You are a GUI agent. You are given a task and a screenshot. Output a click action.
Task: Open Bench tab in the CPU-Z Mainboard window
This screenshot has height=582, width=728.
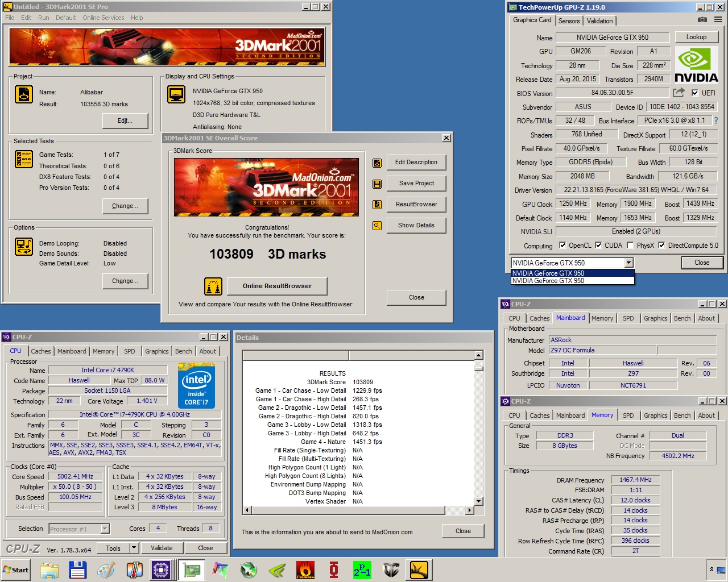point(682,318)
